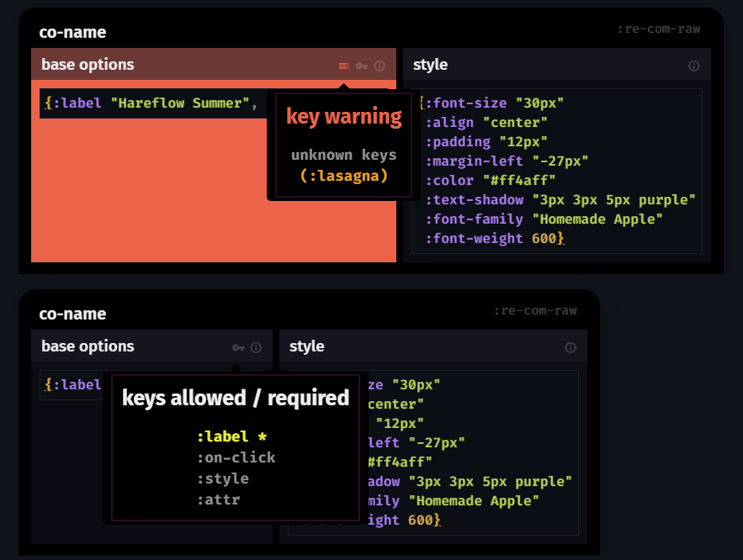Click ":attr" in the keys allowed popup
743x560 pixels.
219,499
